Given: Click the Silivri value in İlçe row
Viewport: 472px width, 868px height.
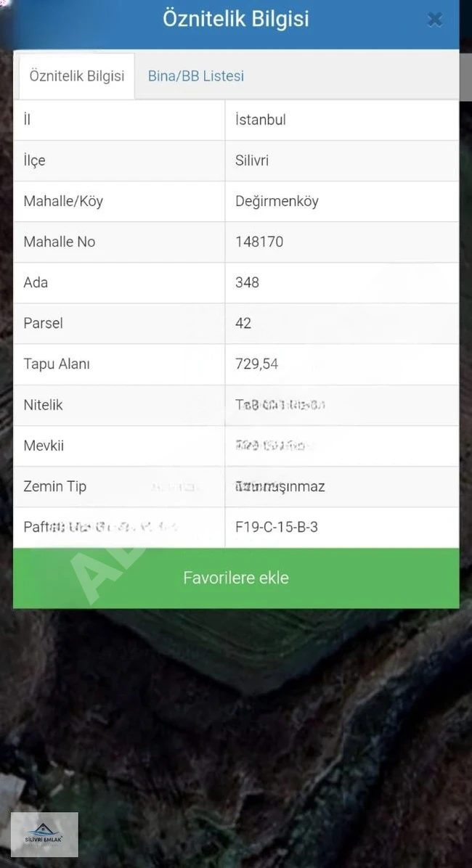Looking at the screenshot, I should click(x=251, y=160).
